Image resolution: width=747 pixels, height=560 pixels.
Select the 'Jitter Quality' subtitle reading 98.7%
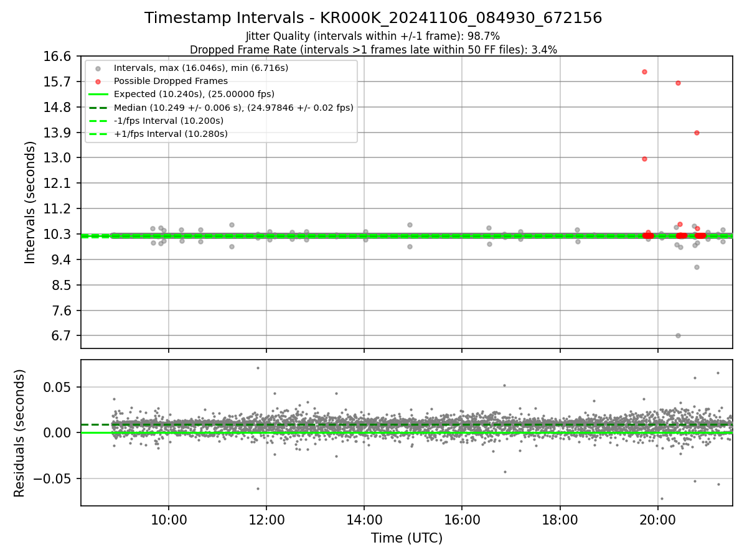pos(374,36)
